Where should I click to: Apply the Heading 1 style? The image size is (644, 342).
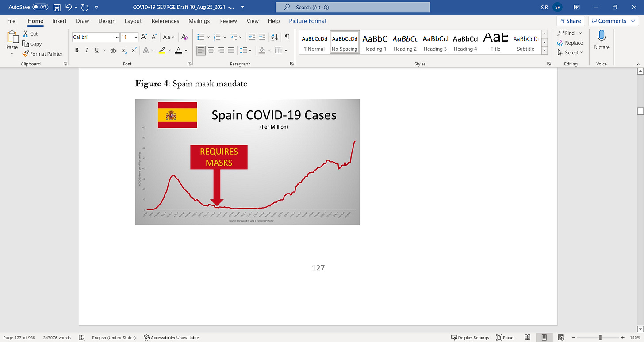(375, 42)
